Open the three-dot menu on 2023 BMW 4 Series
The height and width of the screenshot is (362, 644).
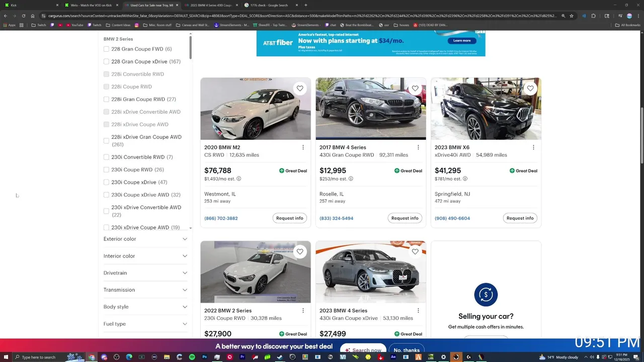[418, 311]
